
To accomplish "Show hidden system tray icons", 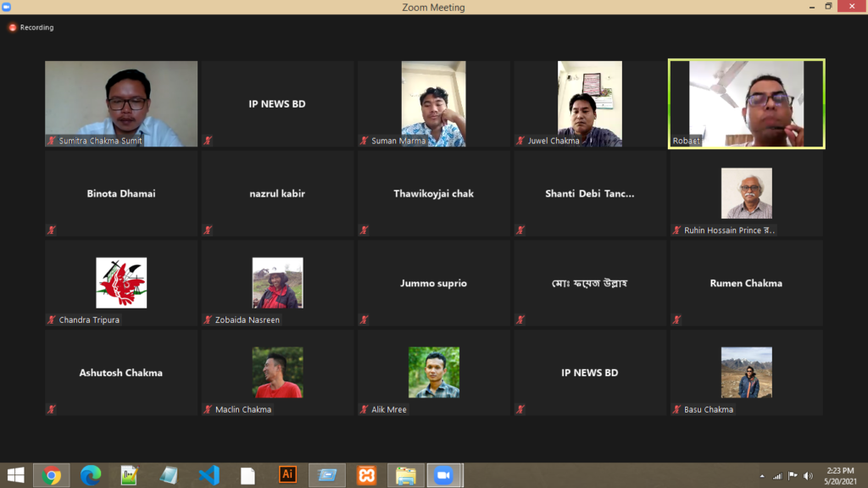I will (762, 476).
